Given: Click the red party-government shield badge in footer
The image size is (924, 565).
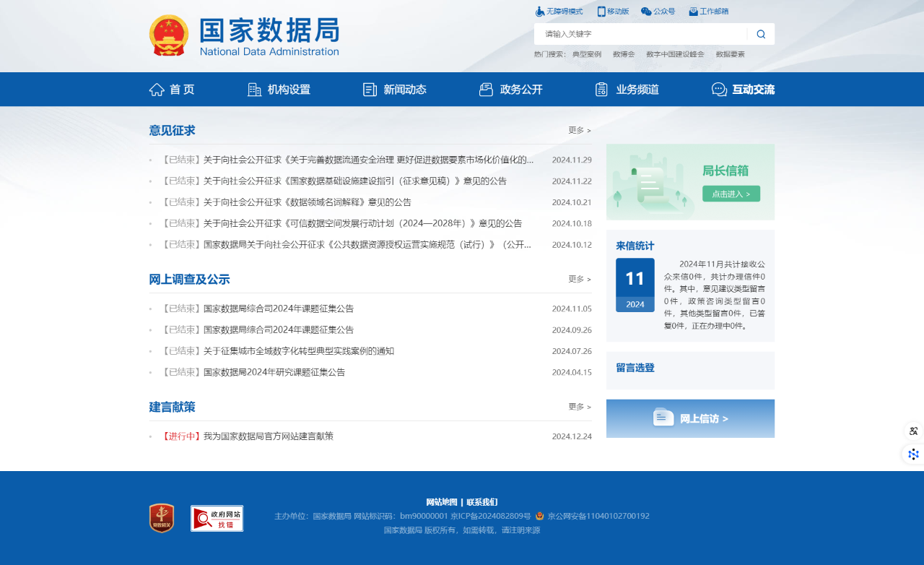Looking at the screenshot, I should pos(162,518).
